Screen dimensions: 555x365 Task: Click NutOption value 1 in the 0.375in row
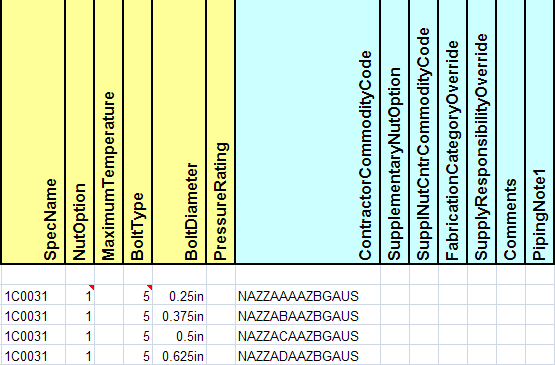pos(80,315)
